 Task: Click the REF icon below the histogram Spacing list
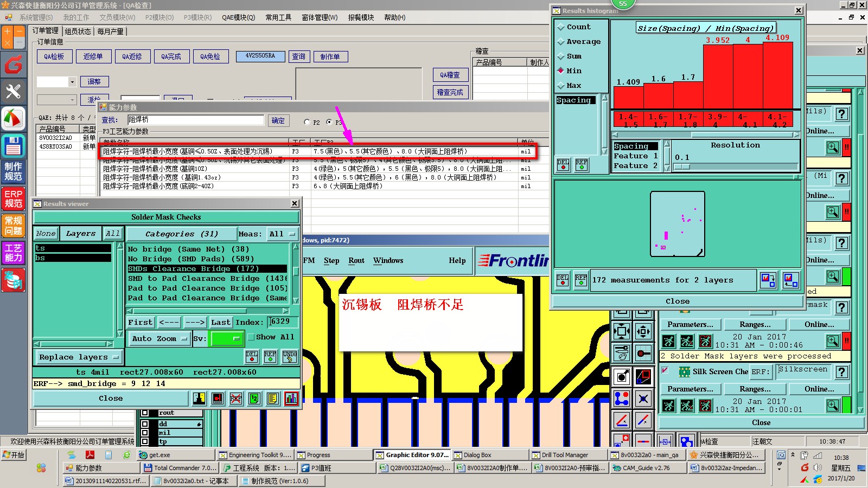582,164
